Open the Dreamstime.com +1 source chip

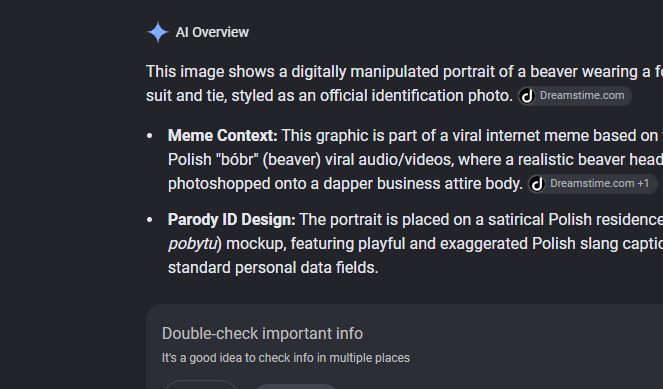592,184
